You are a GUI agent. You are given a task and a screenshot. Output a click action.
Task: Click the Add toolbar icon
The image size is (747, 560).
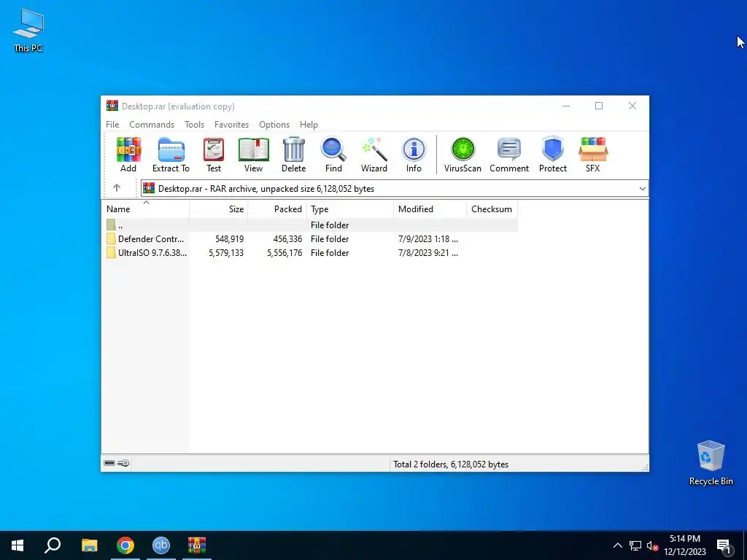pyautogui.click(x=128, y=155)
